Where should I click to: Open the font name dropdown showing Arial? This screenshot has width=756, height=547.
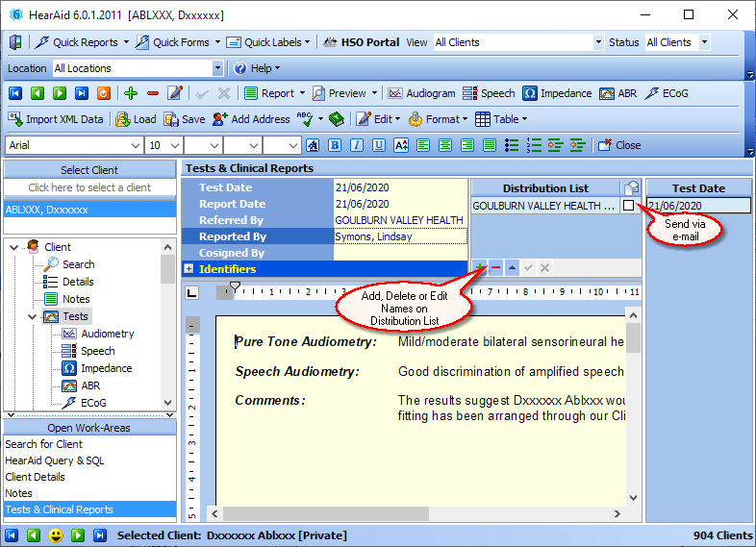pos(137,145)
